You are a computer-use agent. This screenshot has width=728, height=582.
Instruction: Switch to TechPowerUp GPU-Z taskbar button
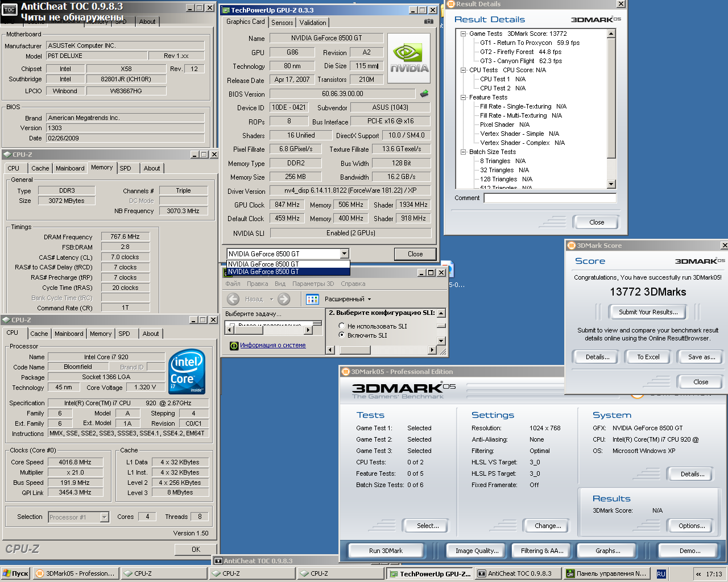click(x=430, y=573)
